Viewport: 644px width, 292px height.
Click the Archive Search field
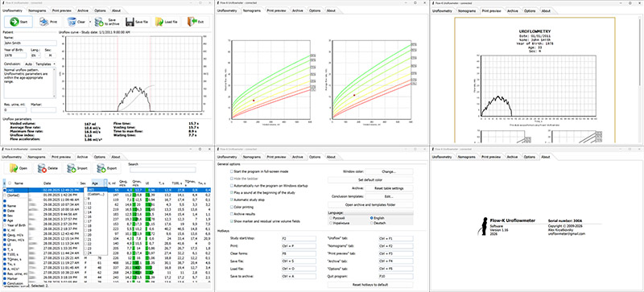coord(163,170)
